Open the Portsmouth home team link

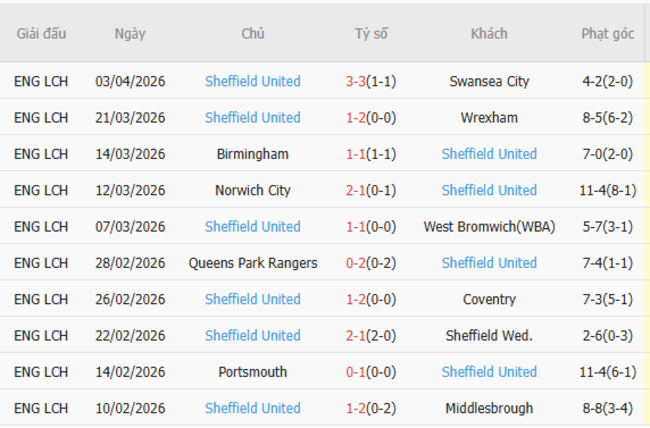point(252,372)
